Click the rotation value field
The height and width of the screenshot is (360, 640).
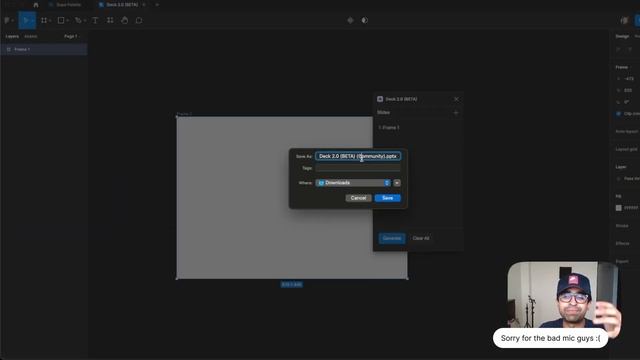tap(627, 102)
